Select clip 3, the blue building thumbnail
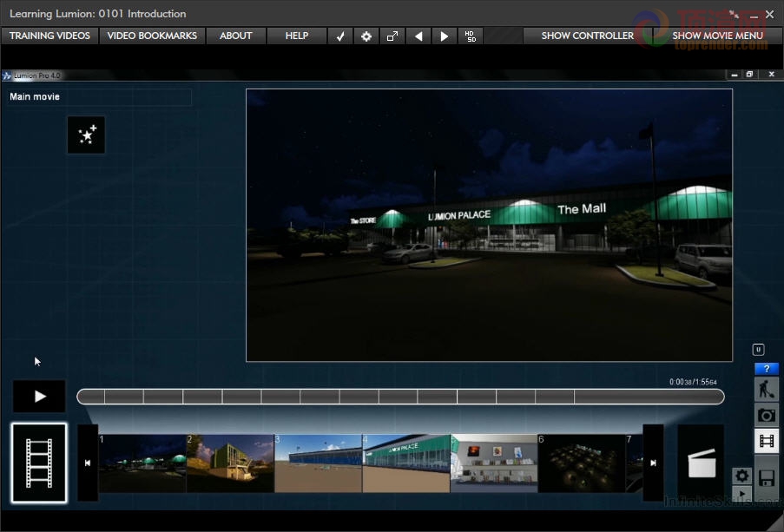 319,463
